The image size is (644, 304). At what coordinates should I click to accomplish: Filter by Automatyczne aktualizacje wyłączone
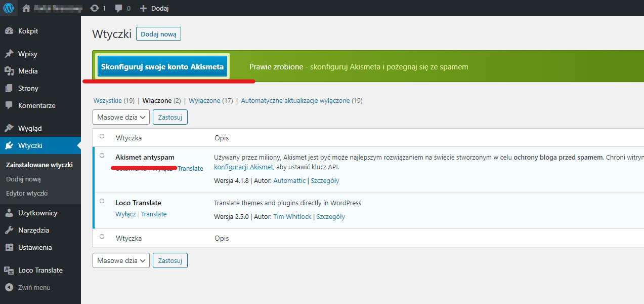pos(302,100)
